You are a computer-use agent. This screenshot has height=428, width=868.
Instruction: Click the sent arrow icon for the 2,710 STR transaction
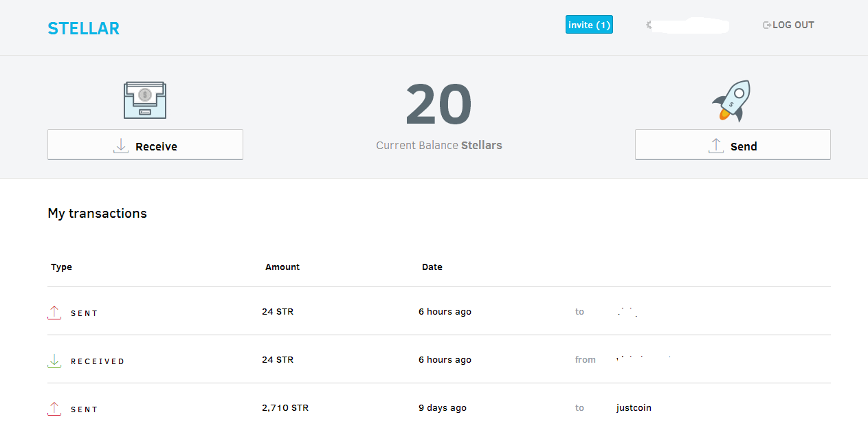pos(54,409)
